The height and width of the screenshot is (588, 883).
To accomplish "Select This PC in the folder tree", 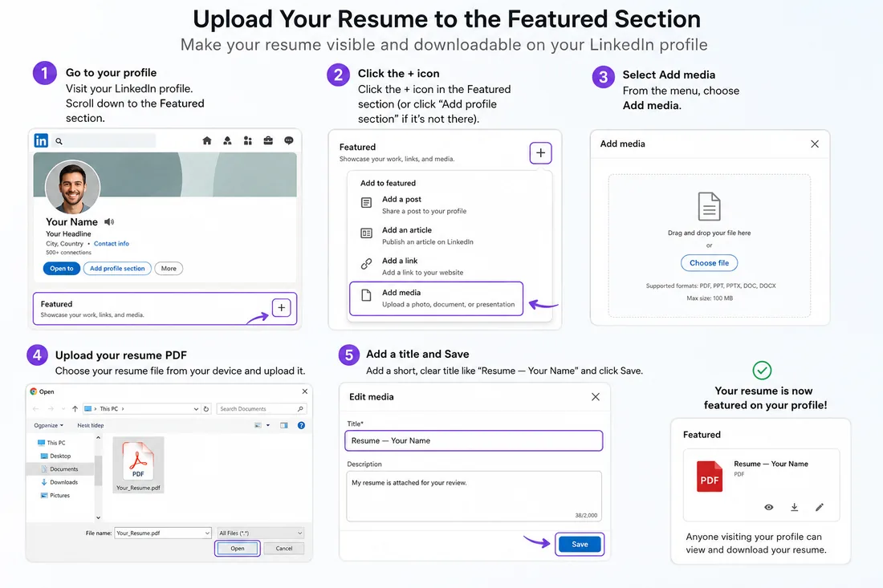I will coord(51,443).
